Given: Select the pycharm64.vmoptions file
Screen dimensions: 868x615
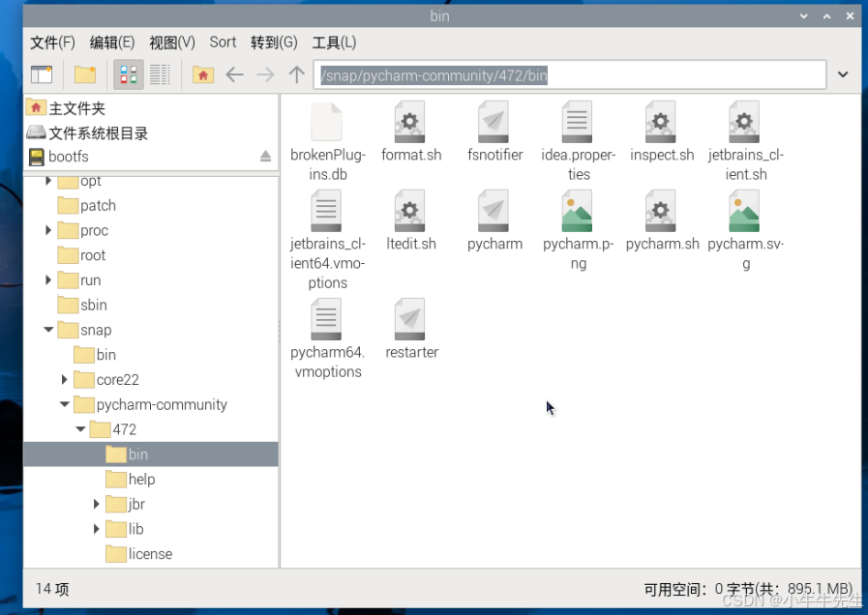Looking at the screenshot, I should [x=328, y=339].
